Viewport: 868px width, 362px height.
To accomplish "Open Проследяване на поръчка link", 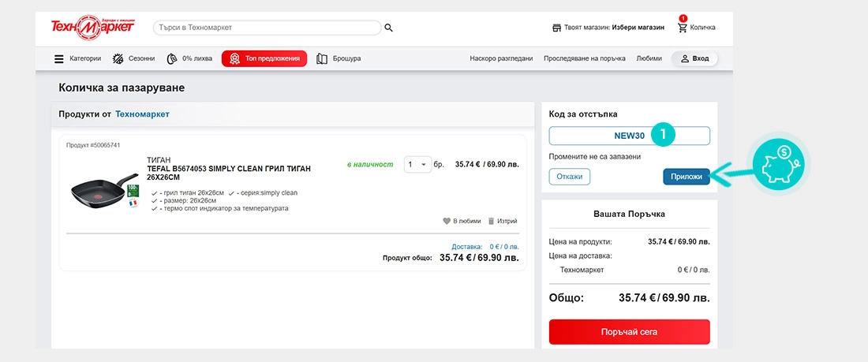I will pyautogui.click(x=585, y=58).
